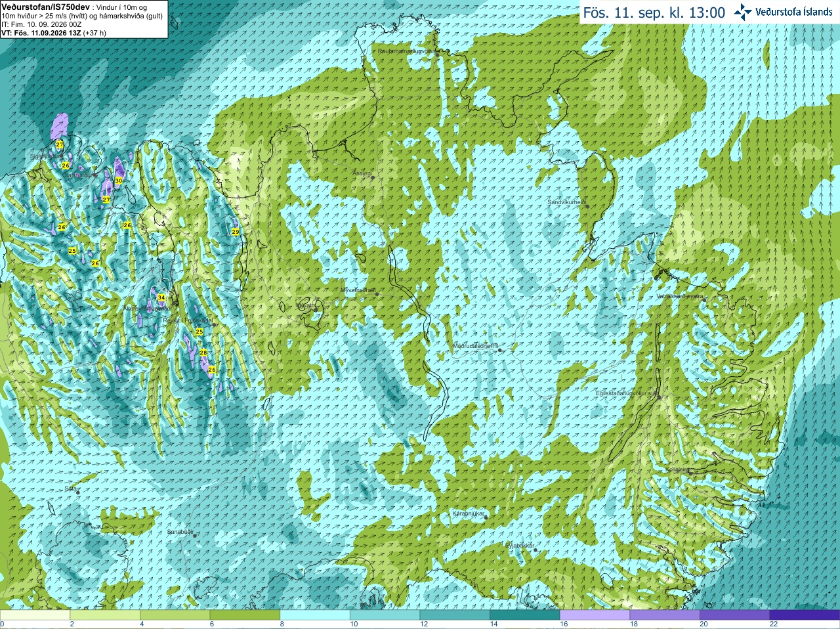Click the Egilsstaðaflugvöllur station label

point(625,393)
